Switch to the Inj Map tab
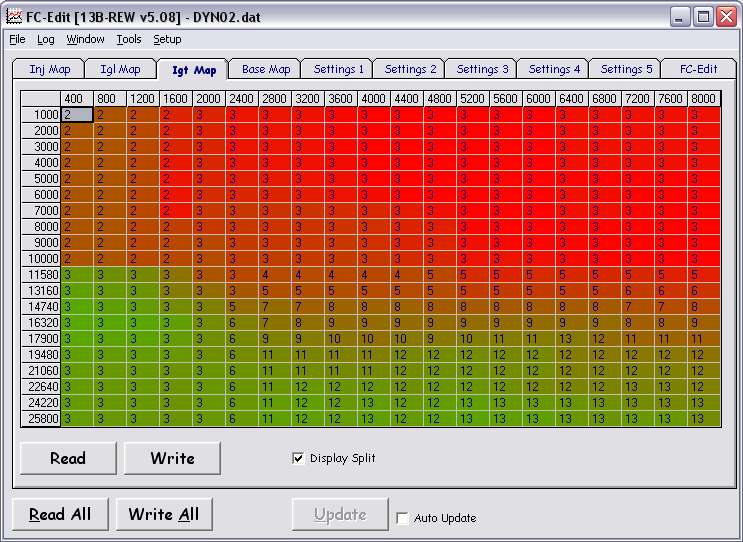 (x=50, y=69)
